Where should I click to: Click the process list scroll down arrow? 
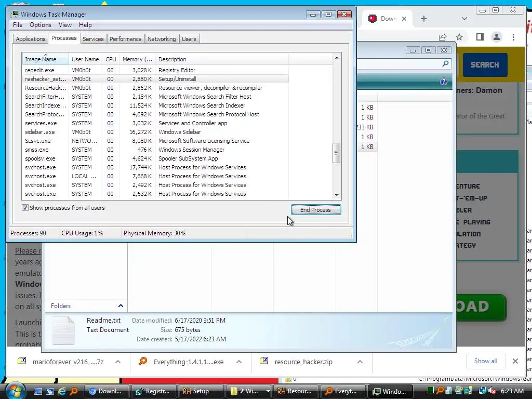click(337, 195)
